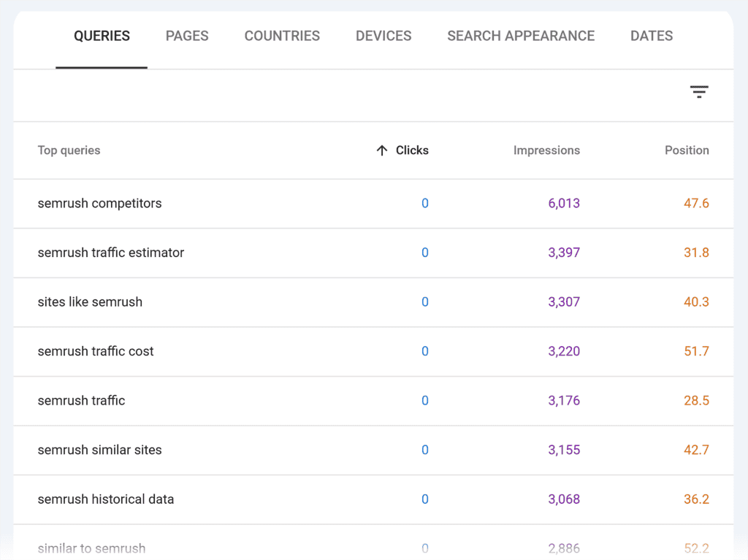Select the query 'semrush competitors'
Viewport: 748px width, 560px height.
(99, 204)
